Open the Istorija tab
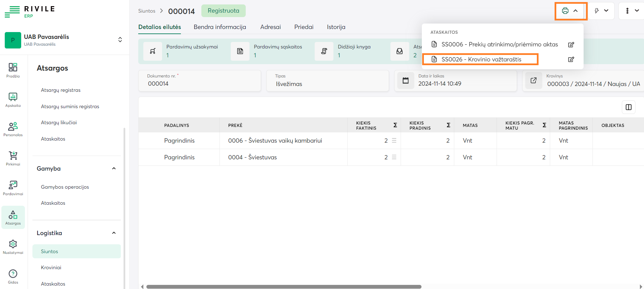 click(336, 27)
